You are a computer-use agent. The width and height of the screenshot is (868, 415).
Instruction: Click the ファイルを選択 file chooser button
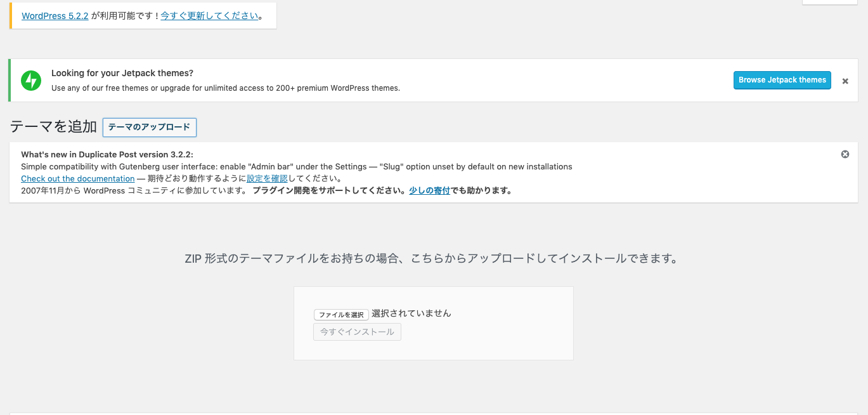pyautogui.click(x=341, y=315)
